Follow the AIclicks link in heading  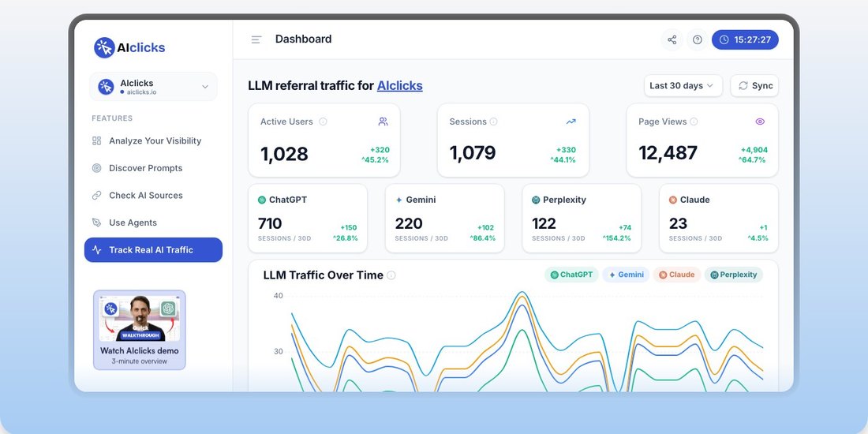point(400,85)
